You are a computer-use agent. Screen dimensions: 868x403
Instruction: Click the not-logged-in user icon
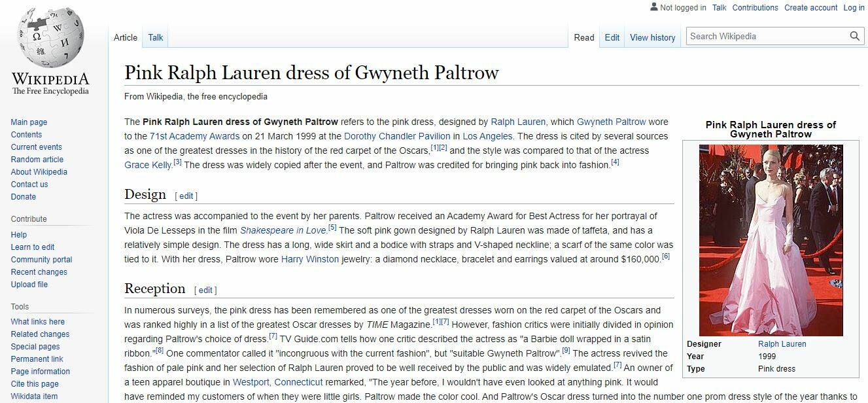coord(653,7)
